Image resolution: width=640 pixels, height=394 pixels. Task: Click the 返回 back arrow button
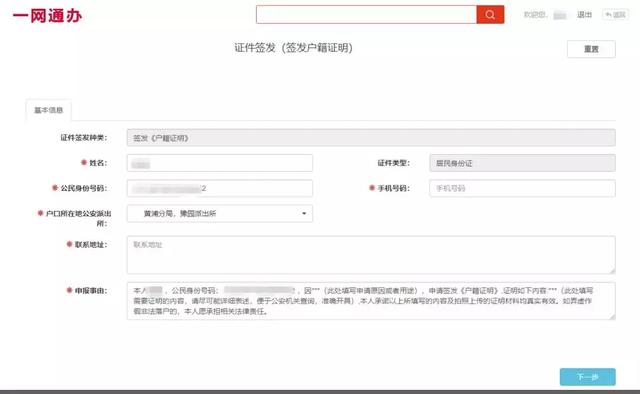click(x=616, y=15)
